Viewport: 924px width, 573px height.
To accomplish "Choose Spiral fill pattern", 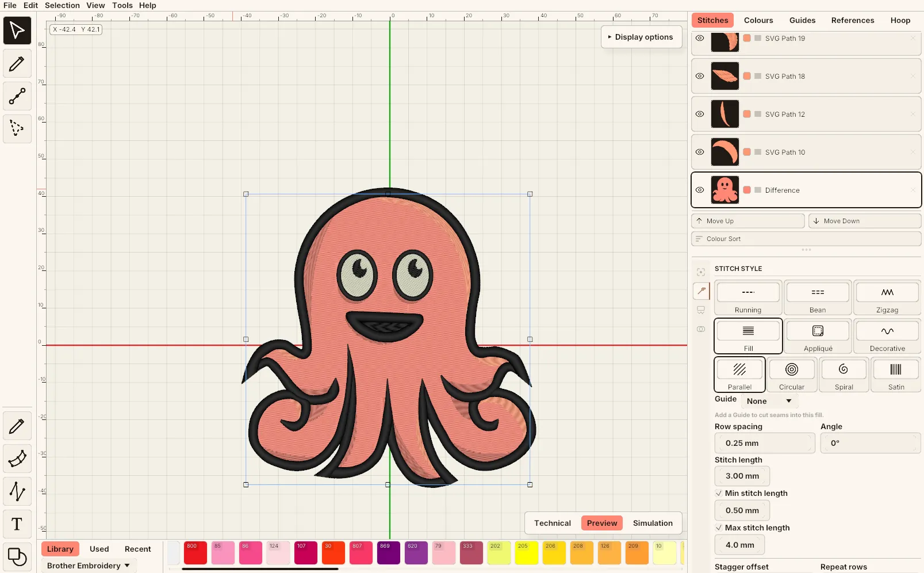I will [x=844, y=375].
